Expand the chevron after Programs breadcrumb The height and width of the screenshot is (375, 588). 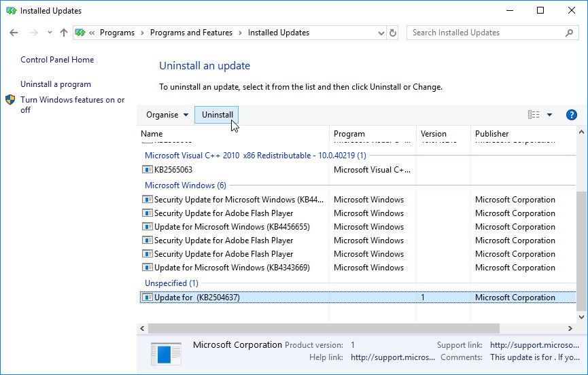[142, 33]
